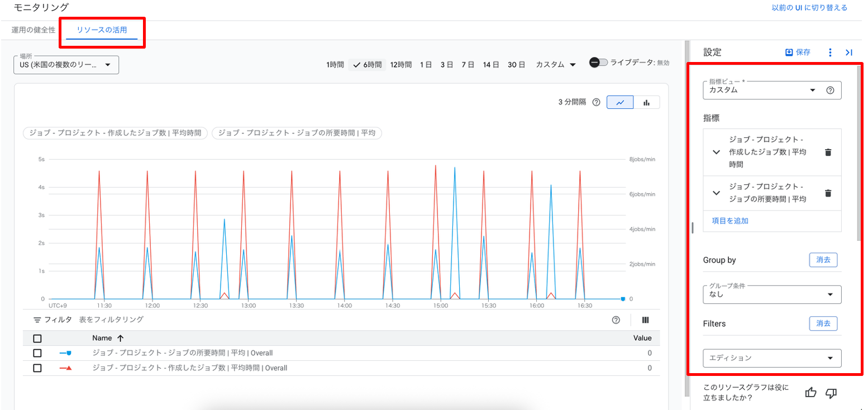Check the ジョブの所要時間 row checkbox
Screen dimensions: 868x410
pyautogui.click(x=37, y=353)
